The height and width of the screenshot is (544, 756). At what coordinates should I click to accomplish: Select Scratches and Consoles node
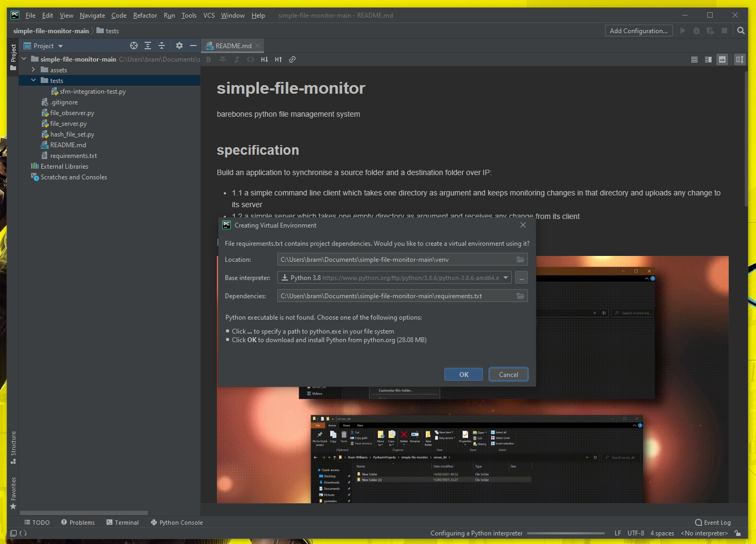[x=69, y=177]
